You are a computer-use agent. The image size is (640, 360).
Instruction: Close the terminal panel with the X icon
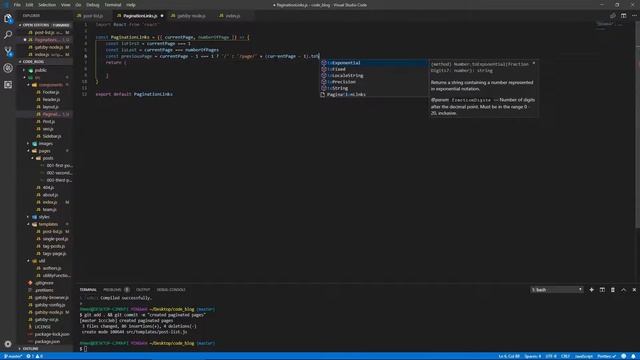(634, 290)
